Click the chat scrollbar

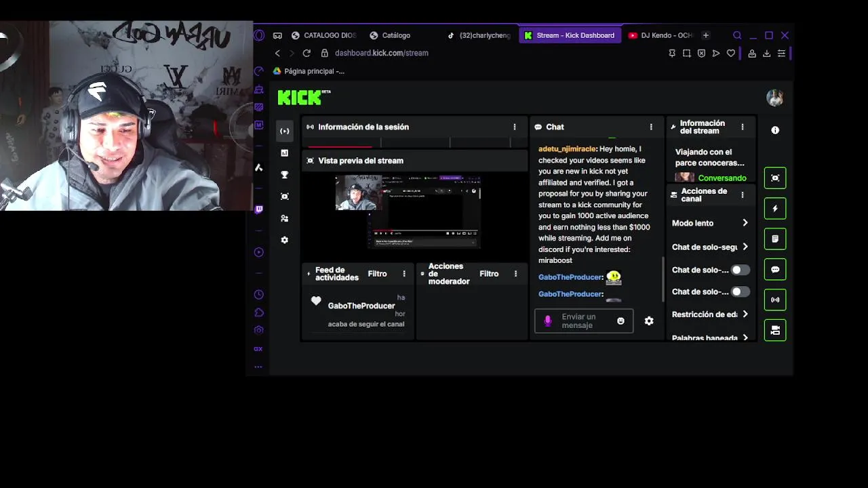click(x=663, y=279)
